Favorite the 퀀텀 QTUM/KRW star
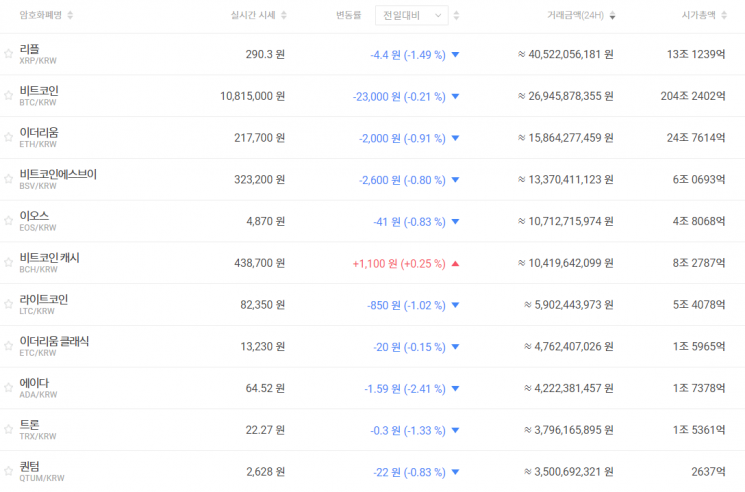This screenshot has height=492, width=745. 8,471
